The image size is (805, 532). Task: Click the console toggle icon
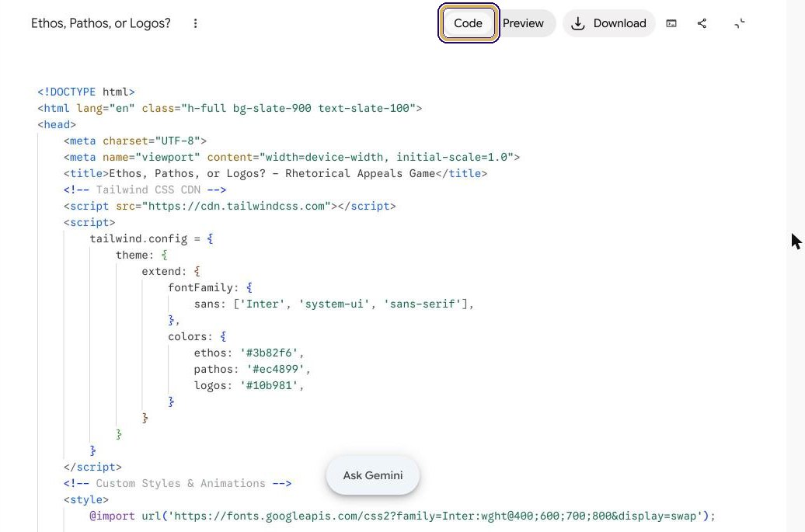click(671, 23)
